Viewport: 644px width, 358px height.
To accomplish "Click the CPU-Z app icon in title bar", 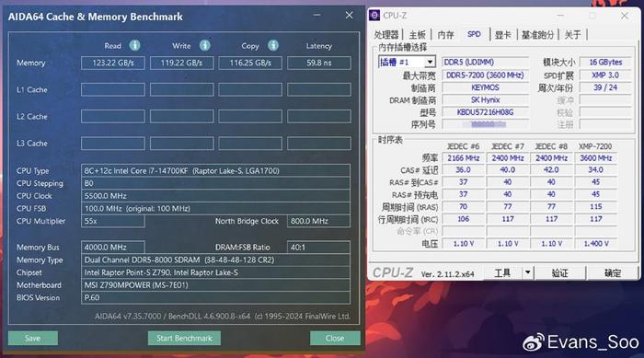I will [x=374, y=16].
